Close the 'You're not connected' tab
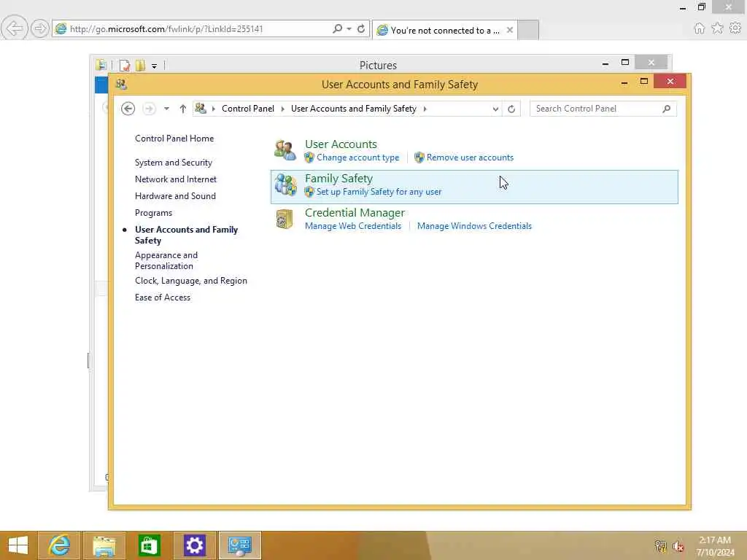This screenshot has height=560, width=747. (x=510, y=30)
